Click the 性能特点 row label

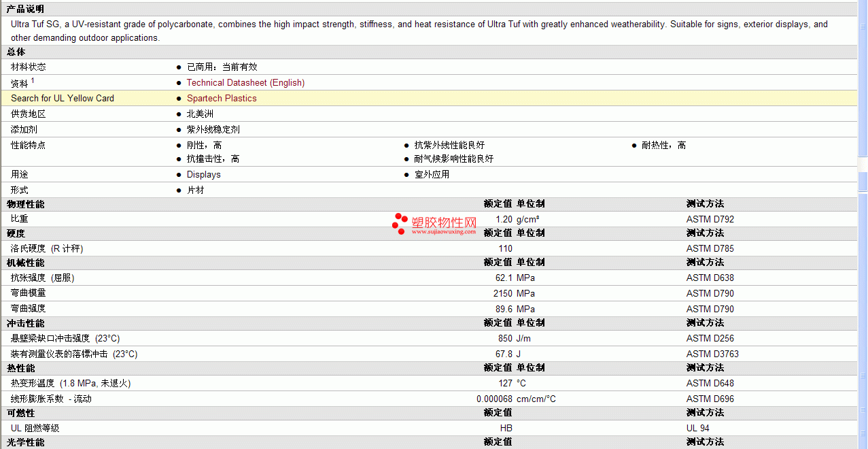pyautogui.click(x=29, y=145)
